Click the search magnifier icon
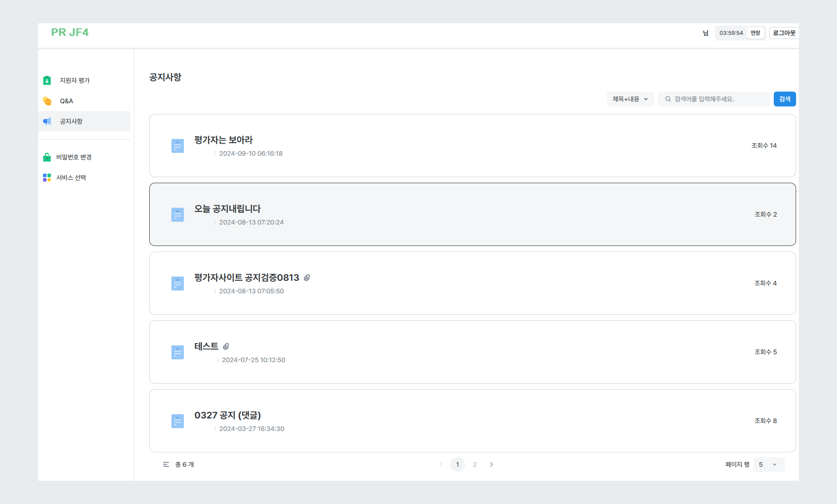 pos(668,99)
